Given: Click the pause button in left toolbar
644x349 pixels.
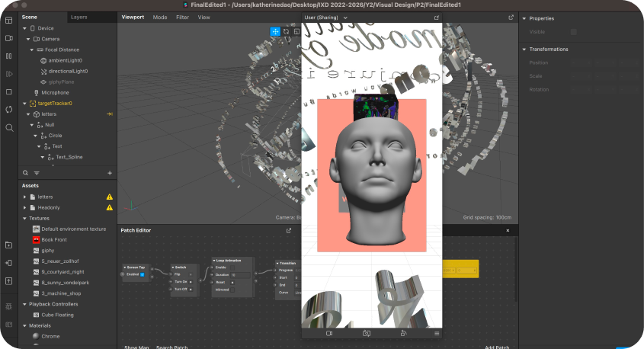Looking at the screenshot, I should tap(8, 56).
